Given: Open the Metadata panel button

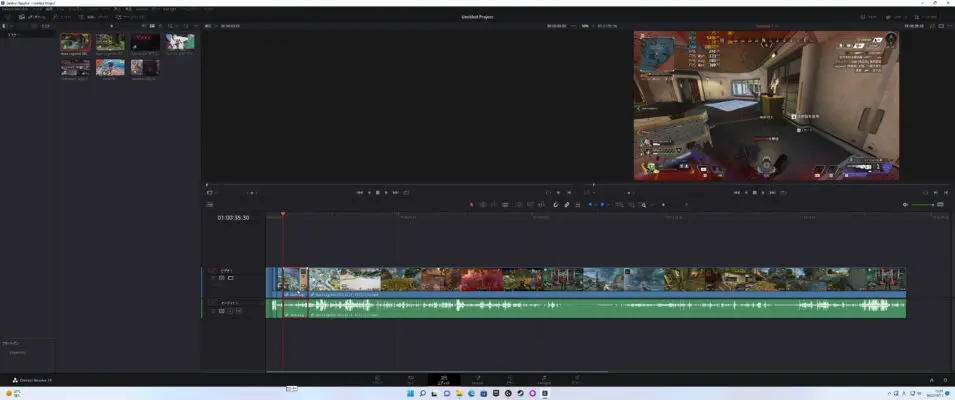Looking at the screenshot, I should (x=897, y=17).
